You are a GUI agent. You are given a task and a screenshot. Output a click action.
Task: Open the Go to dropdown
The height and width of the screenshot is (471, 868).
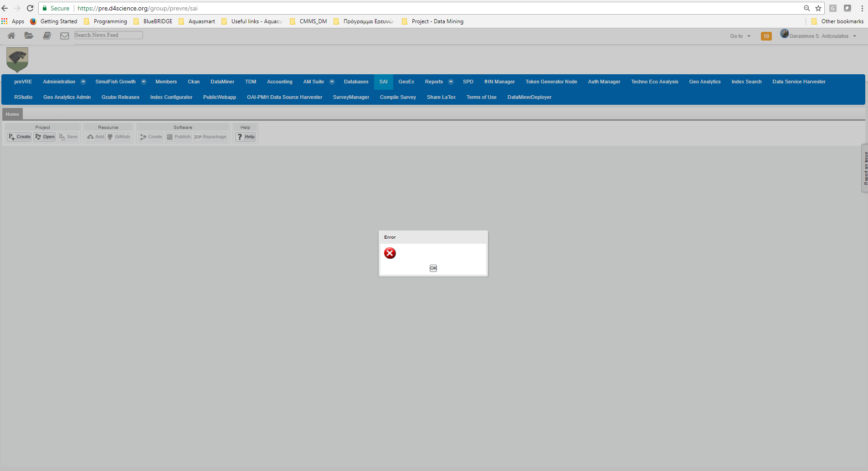point(740,36)
